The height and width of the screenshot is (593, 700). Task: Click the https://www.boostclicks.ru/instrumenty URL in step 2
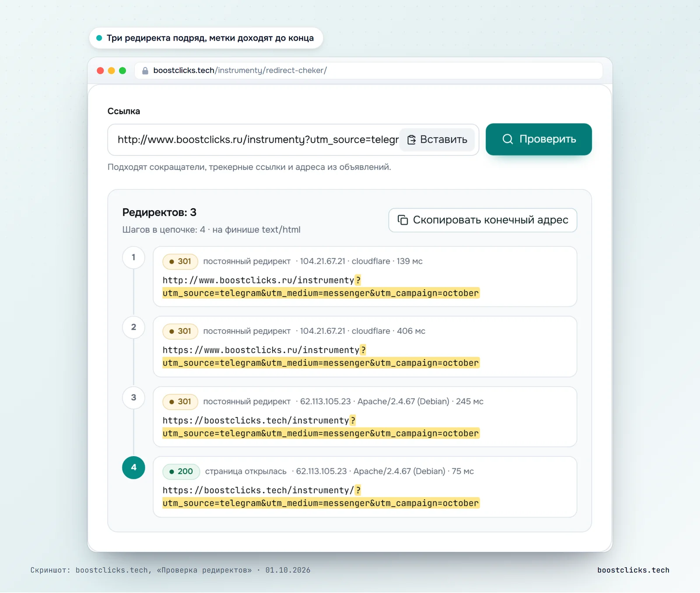pos(261,350)
